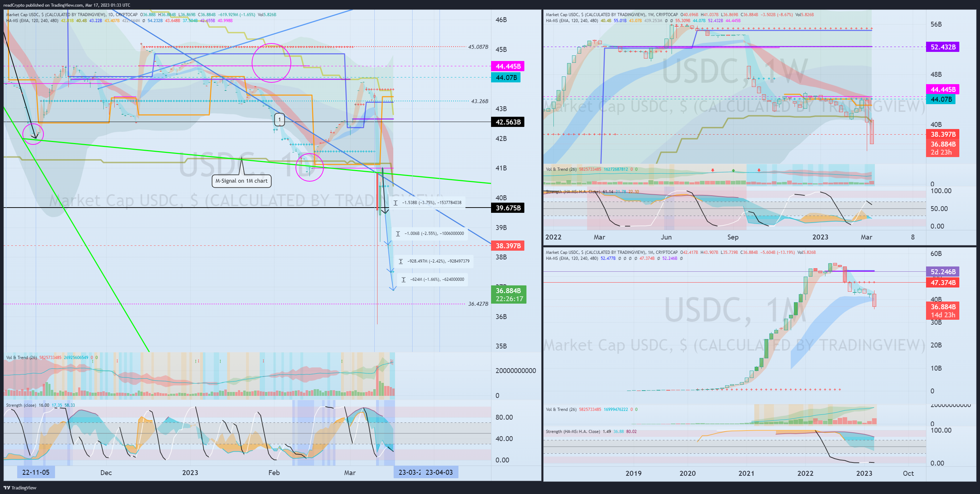
Task: Click the daily 'HA-MS (EMA, 120, 240, 480)' legend
Action: pyautogui.click(x=32, y=21)
